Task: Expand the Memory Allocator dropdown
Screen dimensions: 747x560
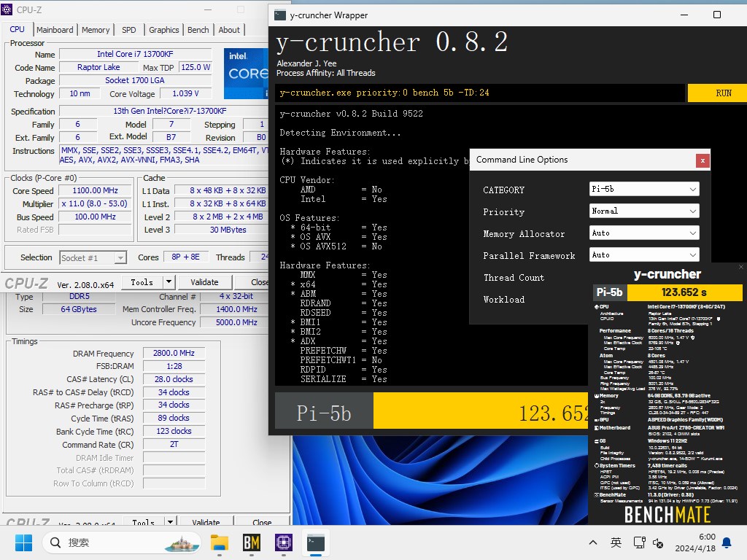Action: pos(644,233)
